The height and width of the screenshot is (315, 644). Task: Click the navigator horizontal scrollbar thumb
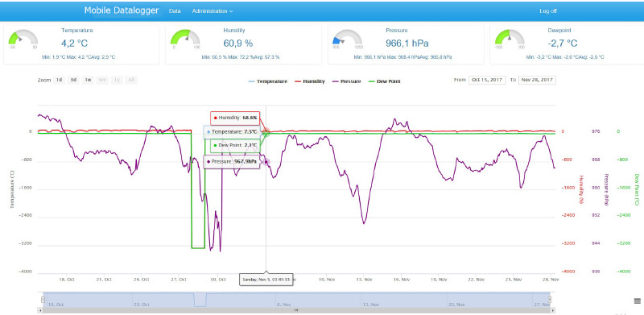pyautogui.click(x=295, y=310)
